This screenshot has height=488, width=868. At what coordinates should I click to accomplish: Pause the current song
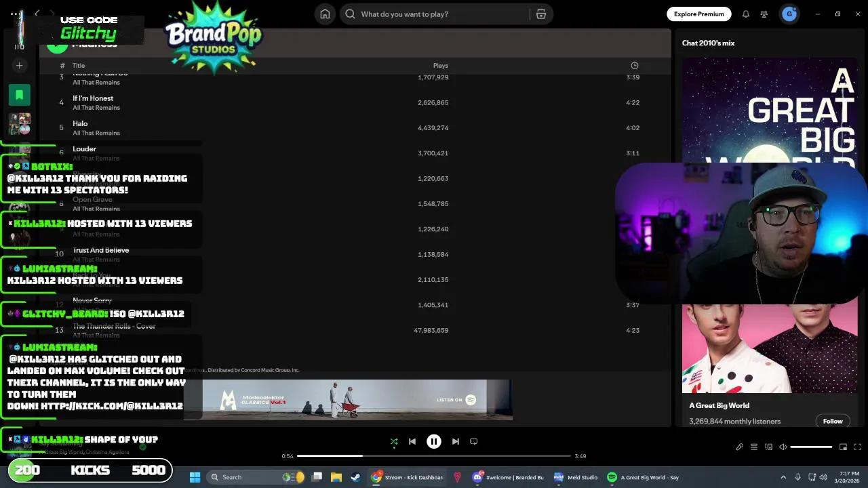434,441
